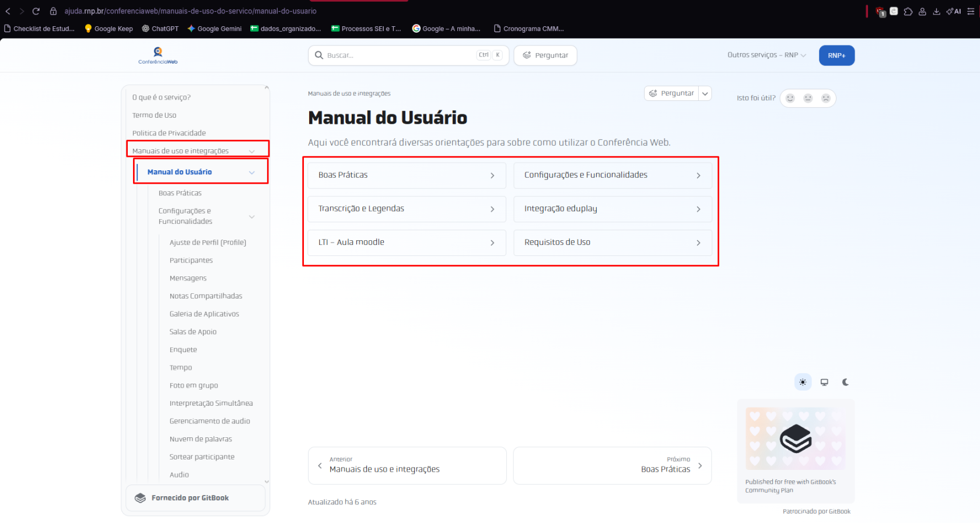Open Outros serviços – RNP dropdown
The height and width of the screenshot is (523, 980).
pos(766,55)
